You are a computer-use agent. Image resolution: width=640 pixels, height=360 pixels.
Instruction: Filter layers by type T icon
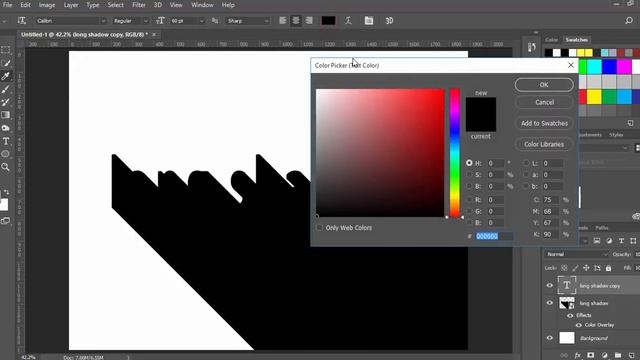tap(621, 241)
